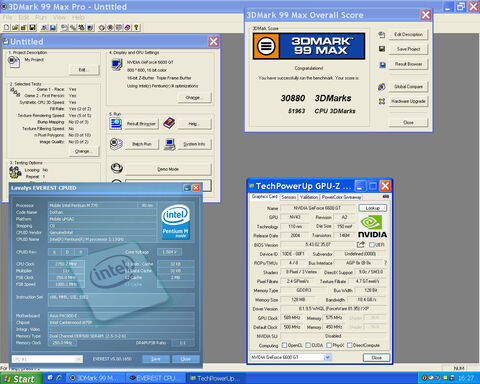Click the Display and CPU Settings monitor icon
Screen dimensions: 480x384
[x=117, y=64]
